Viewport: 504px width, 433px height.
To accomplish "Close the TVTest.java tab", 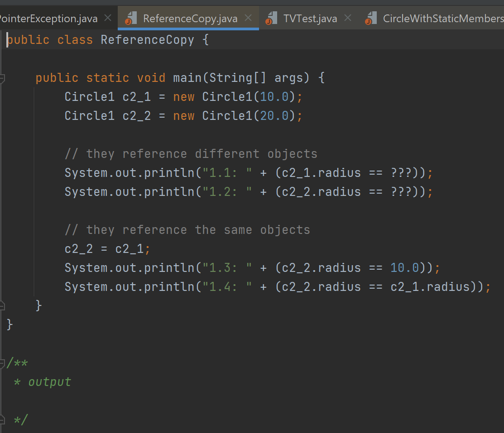I will [x=347, y=18].
